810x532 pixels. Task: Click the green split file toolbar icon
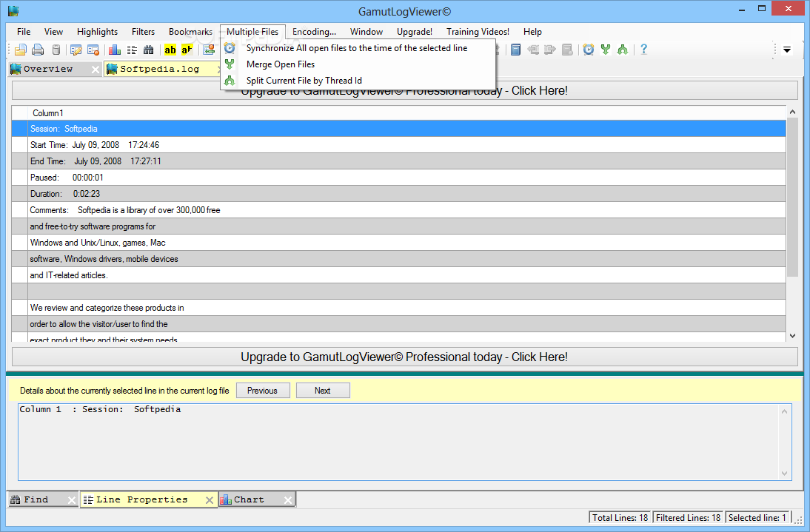pos(623,50)
